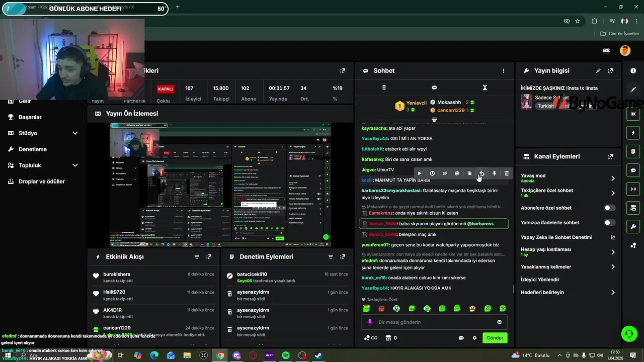Click the lightning bolt icon in right sidebar
The image size is (644, 362).
click(633, 133)
